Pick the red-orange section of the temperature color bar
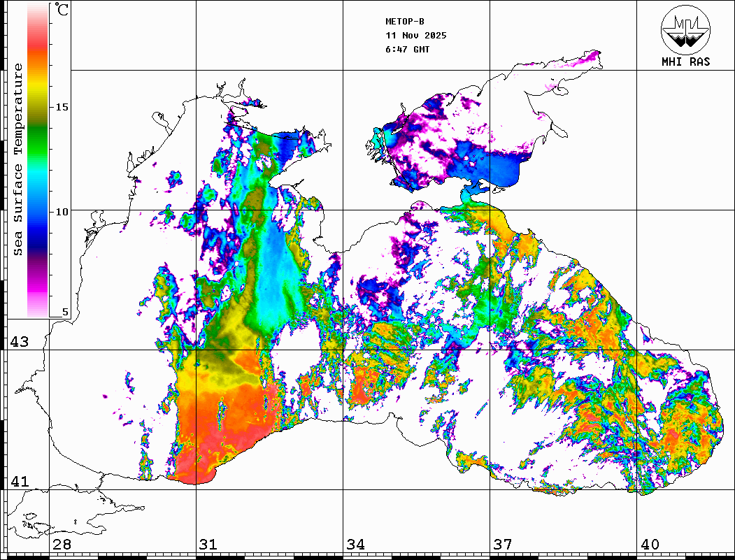 click(38, 52)
